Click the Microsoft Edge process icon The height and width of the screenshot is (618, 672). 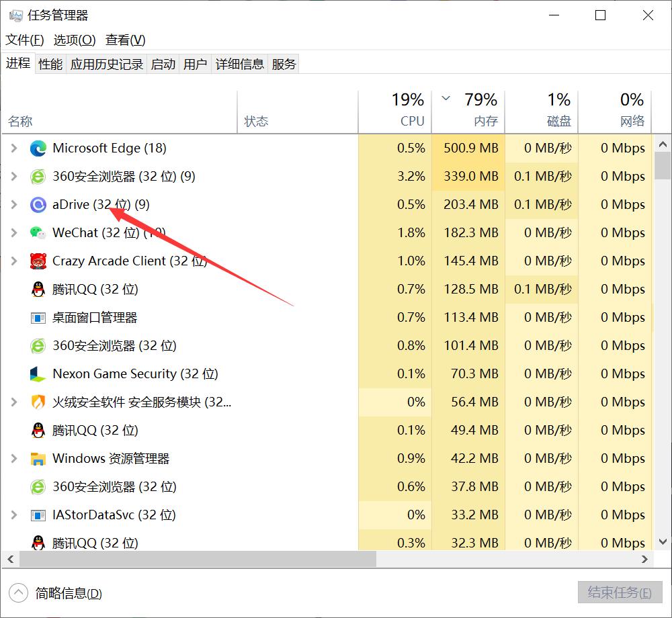tap(38, 148)
